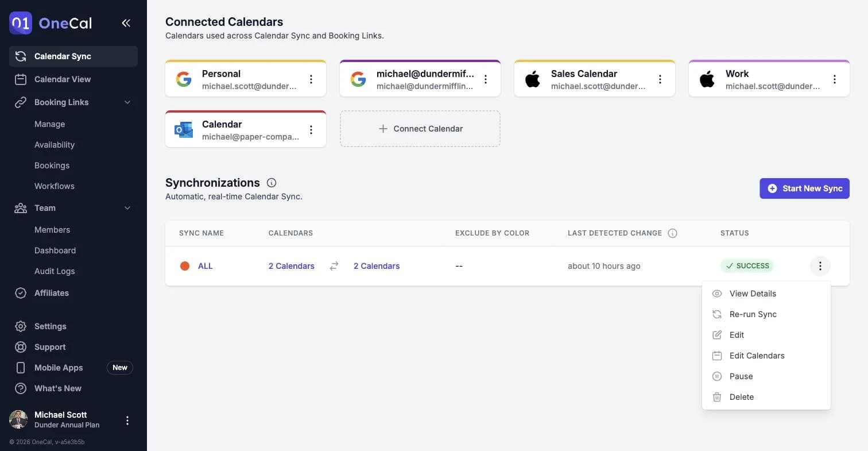Select Pause from sync menu

coord(766,376)
